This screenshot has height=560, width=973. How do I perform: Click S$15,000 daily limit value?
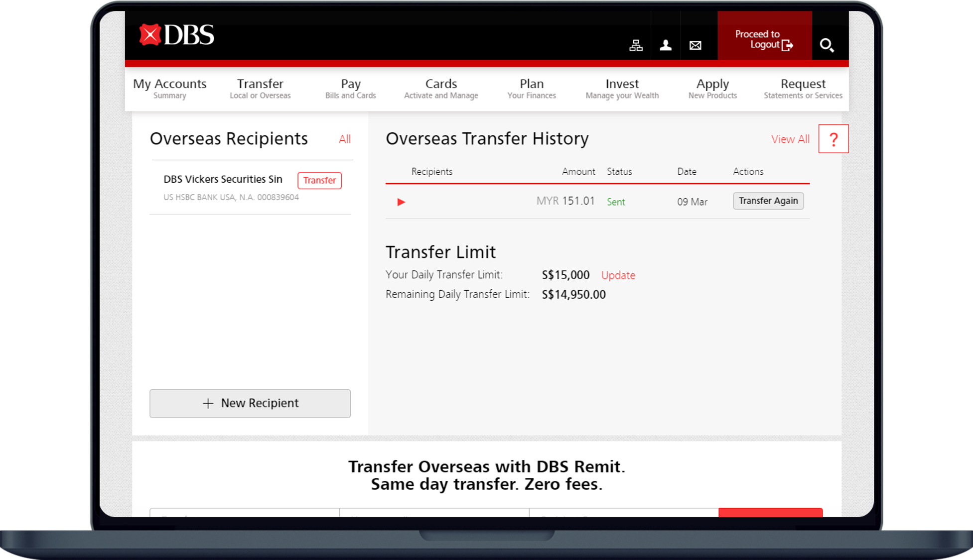point(565,275)
